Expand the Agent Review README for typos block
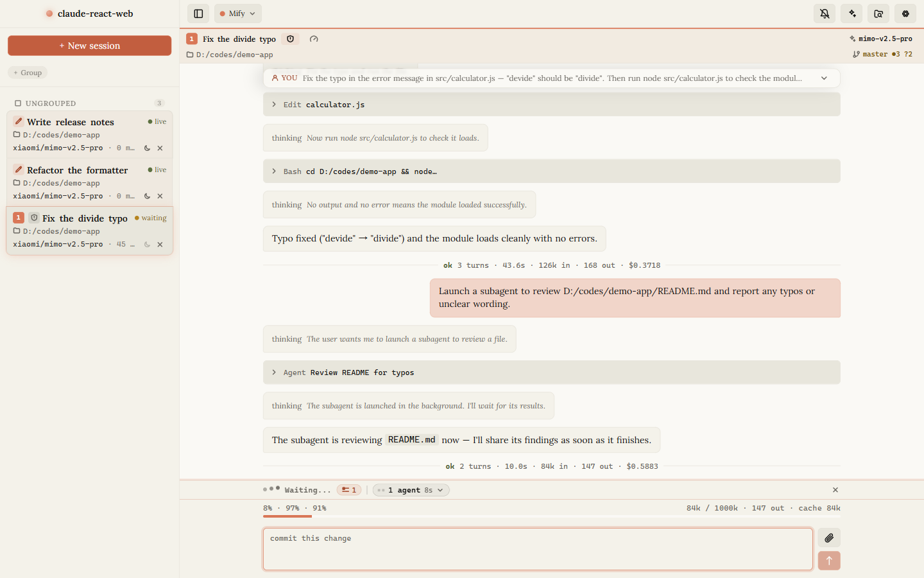Image resolution: width=924 pixels, height=578 pixels. (x=552, y=372)
